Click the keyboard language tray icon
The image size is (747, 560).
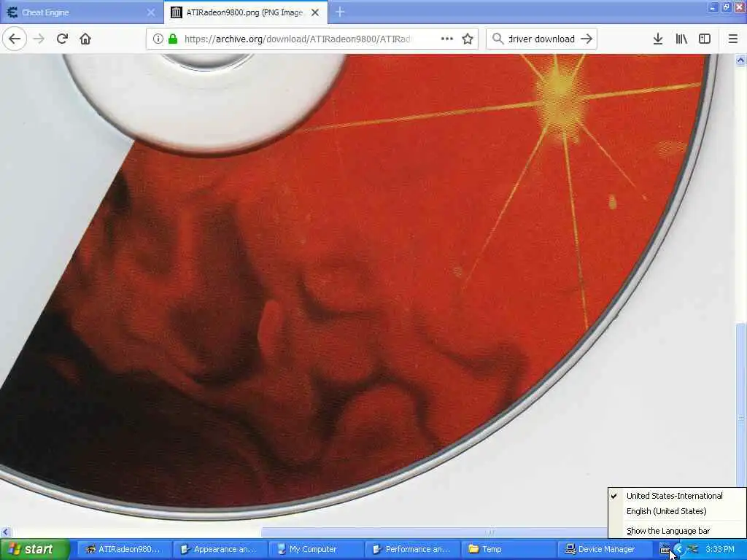[x=665, y=550]
